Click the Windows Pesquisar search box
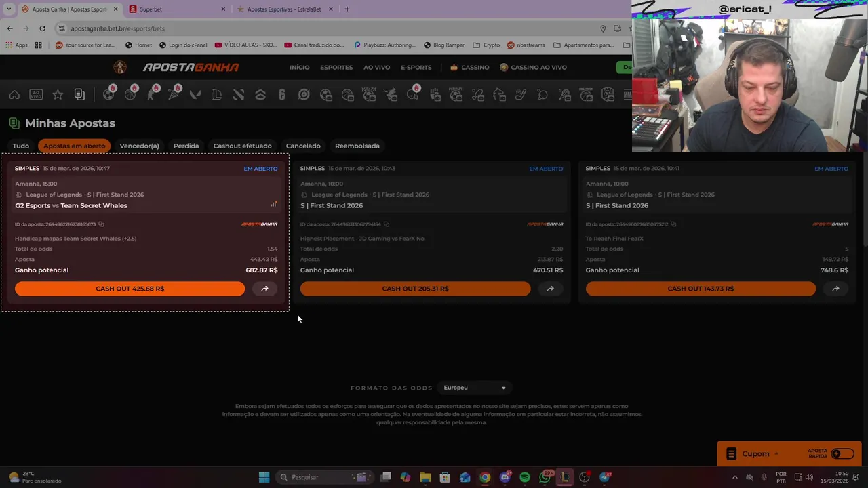This screenshot has height=488, width=868. coord(325,477)
